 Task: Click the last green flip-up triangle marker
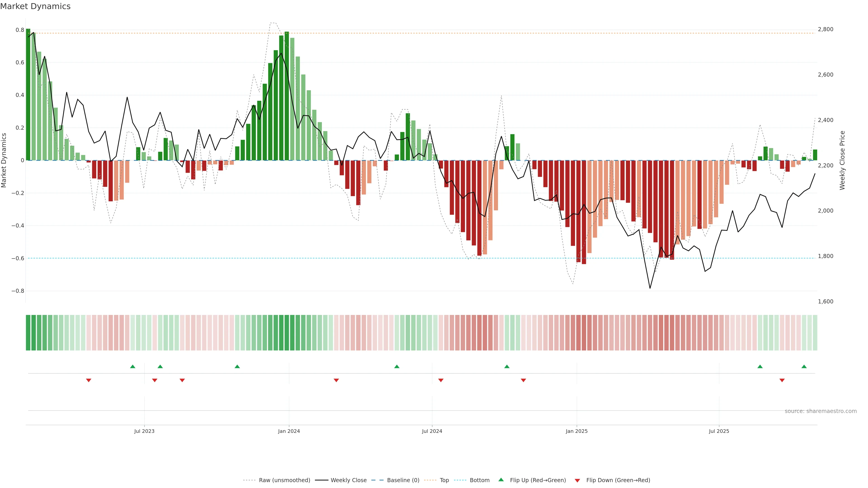(804, 366)
